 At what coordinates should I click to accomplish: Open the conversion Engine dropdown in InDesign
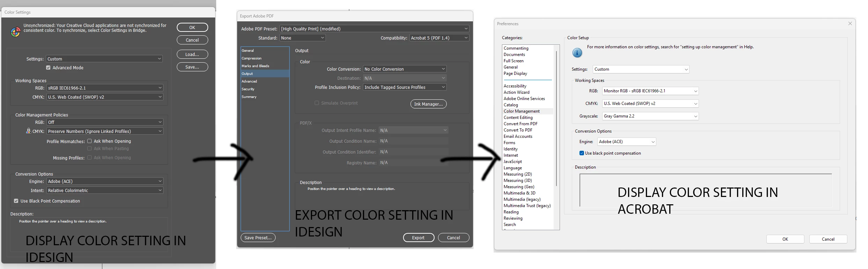[x=105, y=181]
